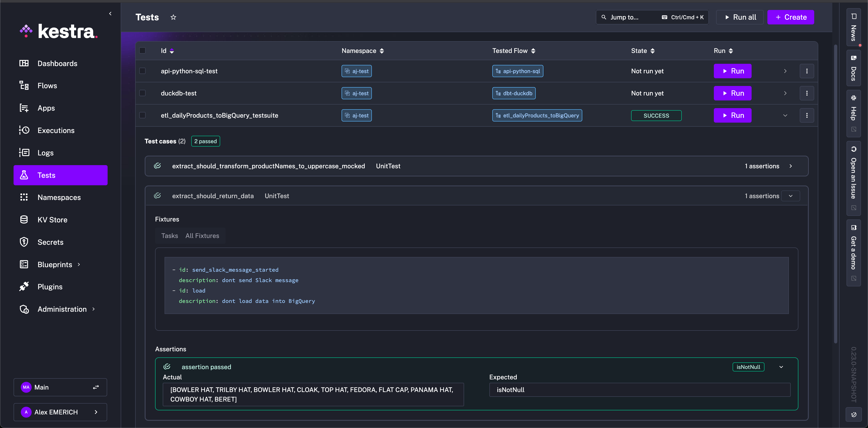Expand the etl_dailyProducts_toBigQuery_testsuite row
This screenshot has width=868, height=428.
785,115
